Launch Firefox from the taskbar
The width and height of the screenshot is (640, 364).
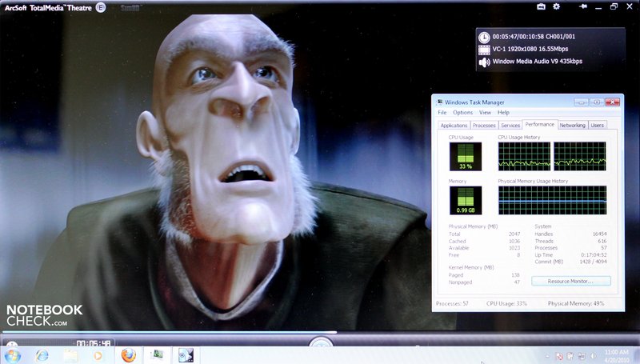coord(128,355)
